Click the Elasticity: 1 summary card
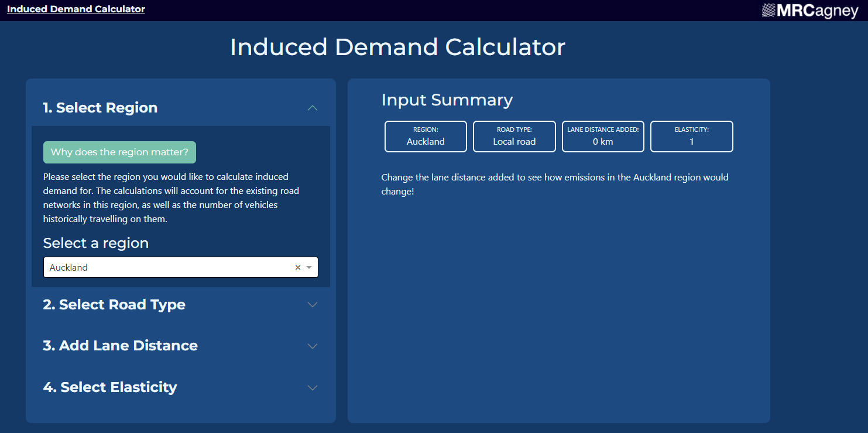The height and width of the screenshot is (433, 868). click(691, 137)
